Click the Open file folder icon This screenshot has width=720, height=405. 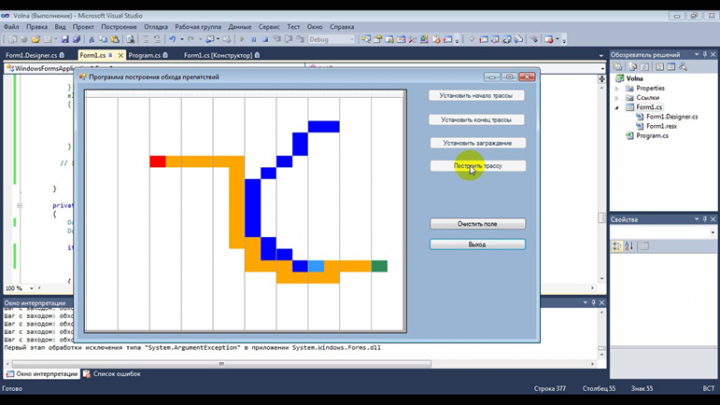click(36, 39)
